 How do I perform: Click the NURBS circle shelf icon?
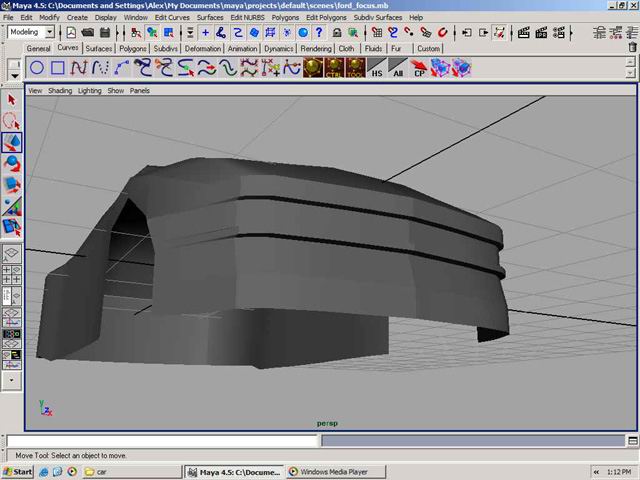click(x=36, y=68)
